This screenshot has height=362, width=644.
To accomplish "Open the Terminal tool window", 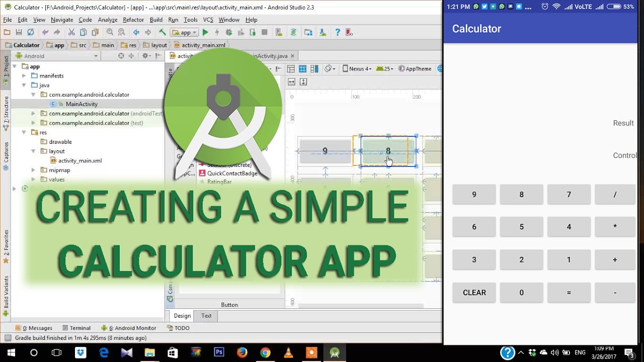I will (76, 328).
